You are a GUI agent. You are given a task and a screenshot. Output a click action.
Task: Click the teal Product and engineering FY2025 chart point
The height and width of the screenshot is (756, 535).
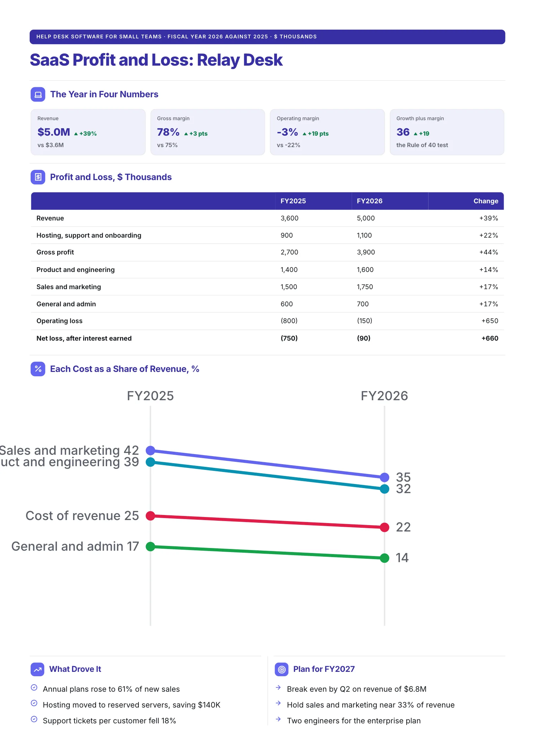point(150,462)
